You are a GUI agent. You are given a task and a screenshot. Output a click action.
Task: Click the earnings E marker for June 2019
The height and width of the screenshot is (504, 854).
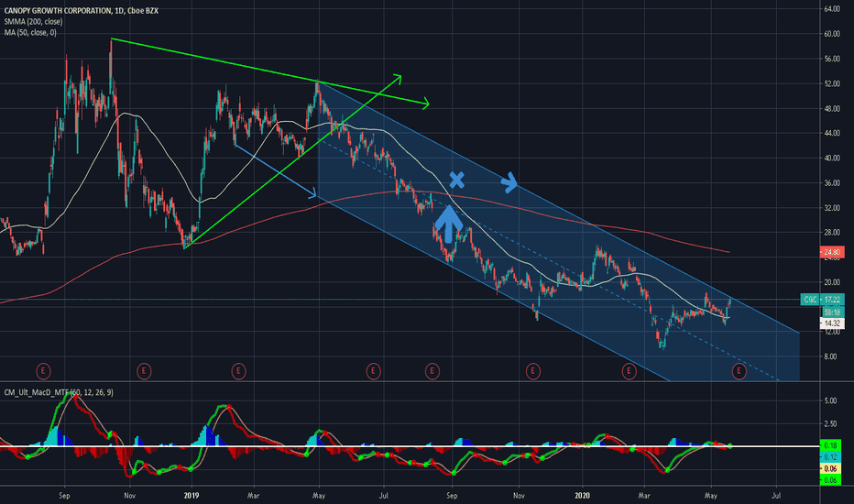click(373, 372)
